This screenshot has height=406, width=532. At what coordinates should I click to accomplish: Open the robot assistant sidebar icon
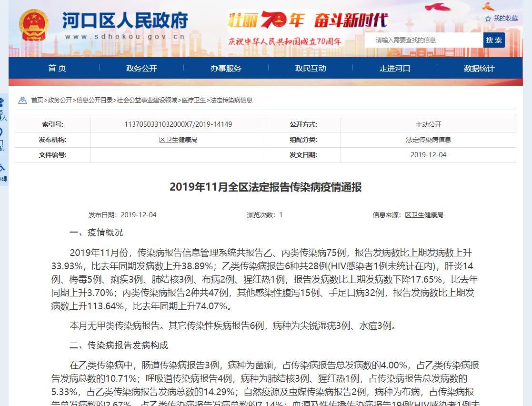click(2, 107)
